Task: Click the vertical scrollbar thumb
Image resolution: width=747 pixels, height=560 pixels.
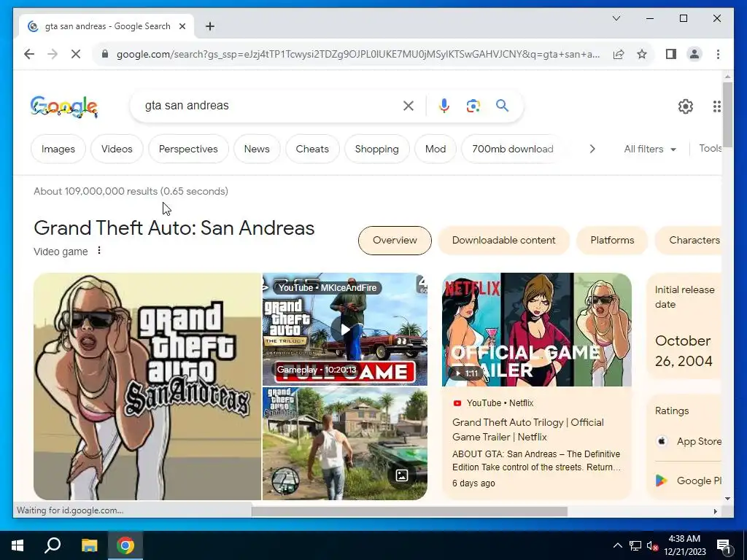Action: (727, 114)
